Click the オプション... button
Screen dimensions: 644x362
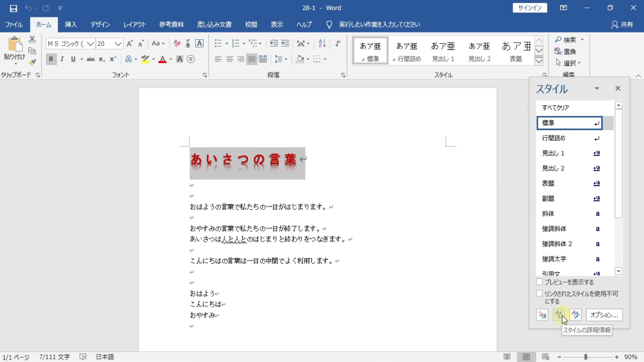pyautogui.click(x=604, y=315)
